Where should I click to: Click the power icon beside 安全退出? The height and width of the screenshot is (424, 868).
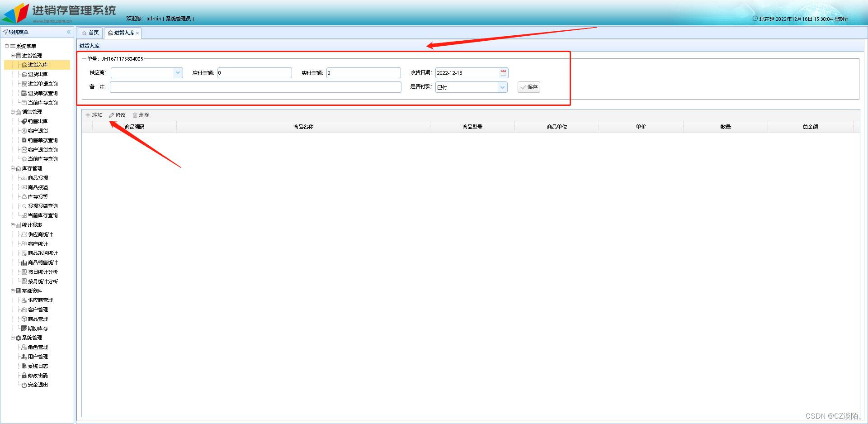tap(24, 385)
